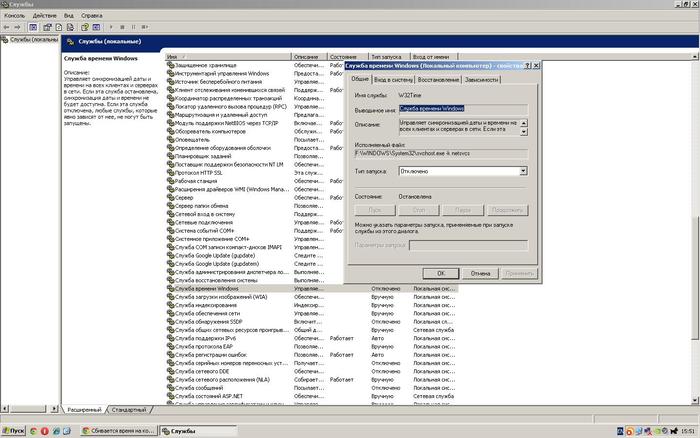
Task: Click the 'Продолжить' button in the dialog
Action: pos(507,210)
